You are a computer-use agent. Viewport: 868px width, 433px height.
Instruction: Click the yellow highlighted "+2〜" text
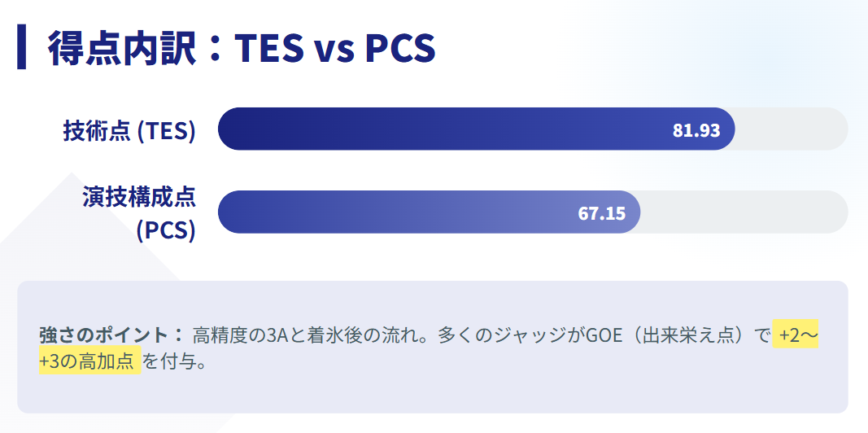pos(797,335)
